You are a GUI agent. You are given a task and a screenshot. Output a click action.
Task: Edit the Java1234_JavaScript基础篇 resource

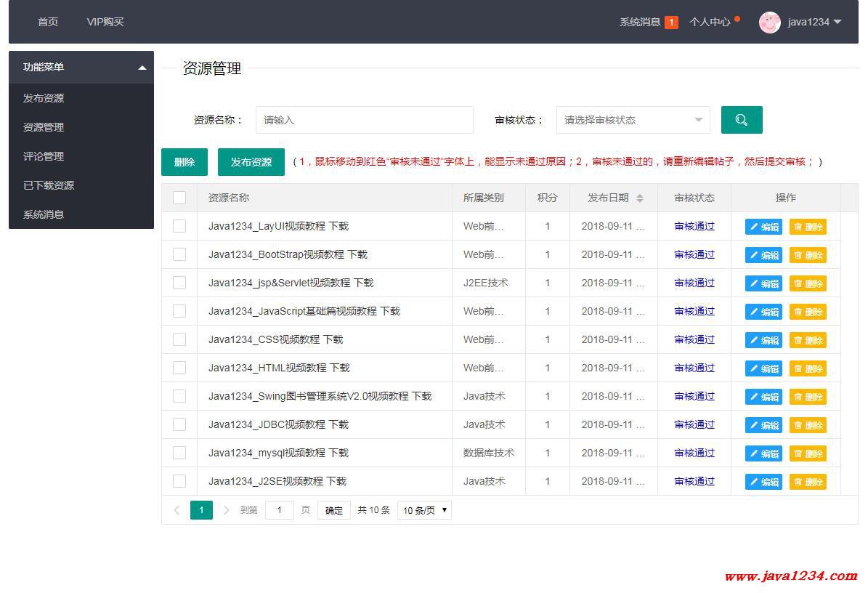coord(763,312)
